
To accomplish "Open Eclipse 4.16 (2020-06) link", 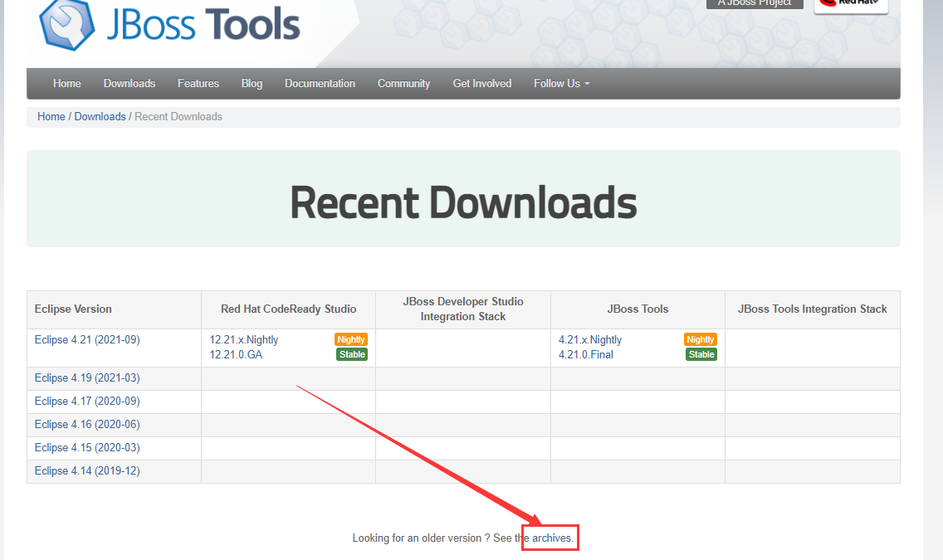I will pyautogui.click(x=87, y=425).
